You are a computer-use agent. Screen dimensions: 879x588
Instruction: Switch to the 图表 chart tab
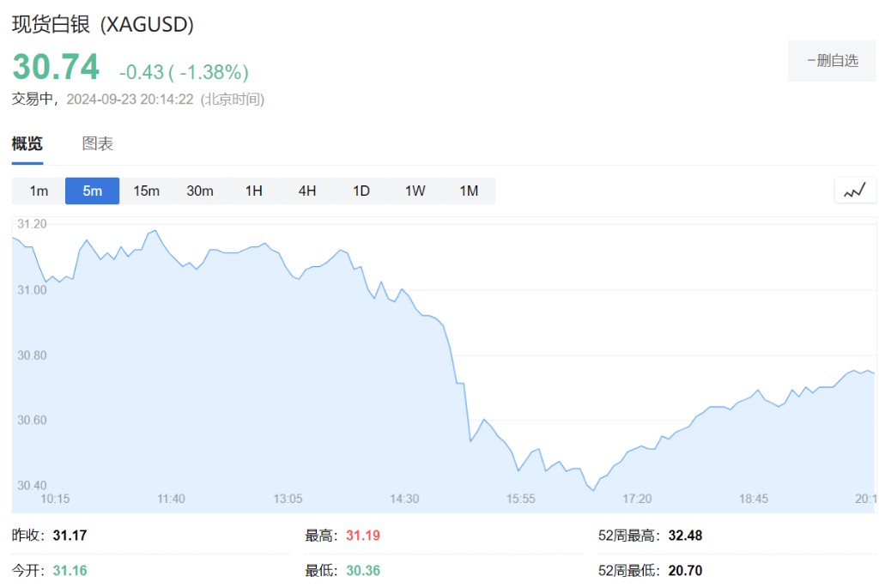click(x=98, y=143)
